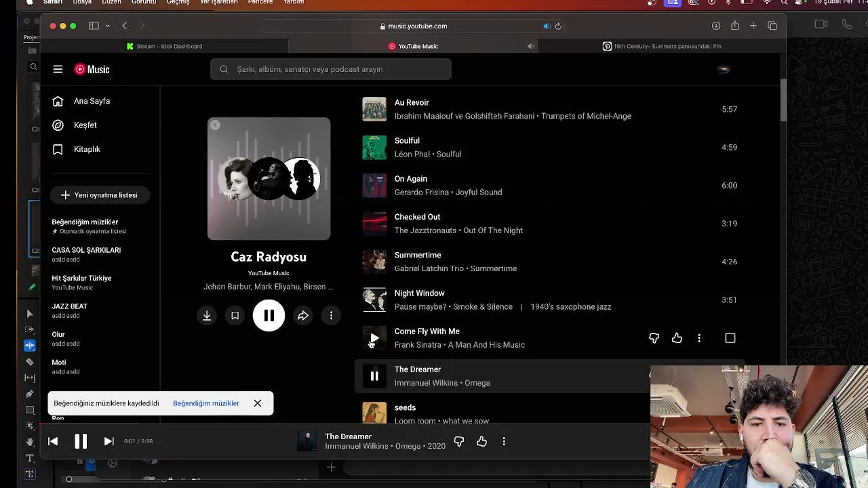Open the YouTube Music hamburger menu
Image resolution: width=868 pixels, height=488 pixels.
tap(58, 69)
